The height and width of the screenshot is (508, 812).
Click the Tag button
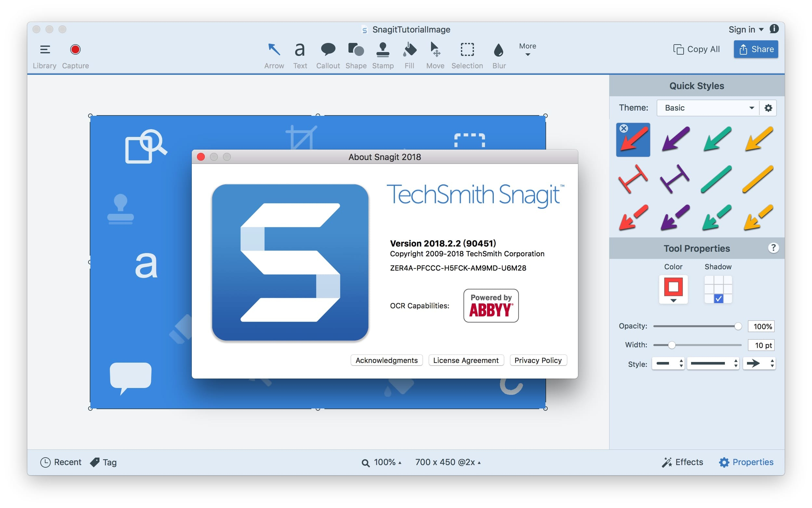(x=103, y=462)
